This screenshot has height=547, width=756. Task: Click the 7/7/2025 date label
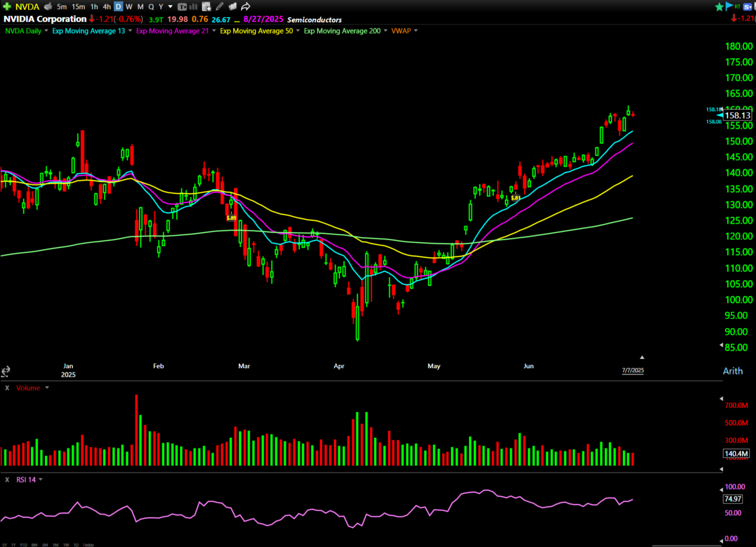click(633, 370)
